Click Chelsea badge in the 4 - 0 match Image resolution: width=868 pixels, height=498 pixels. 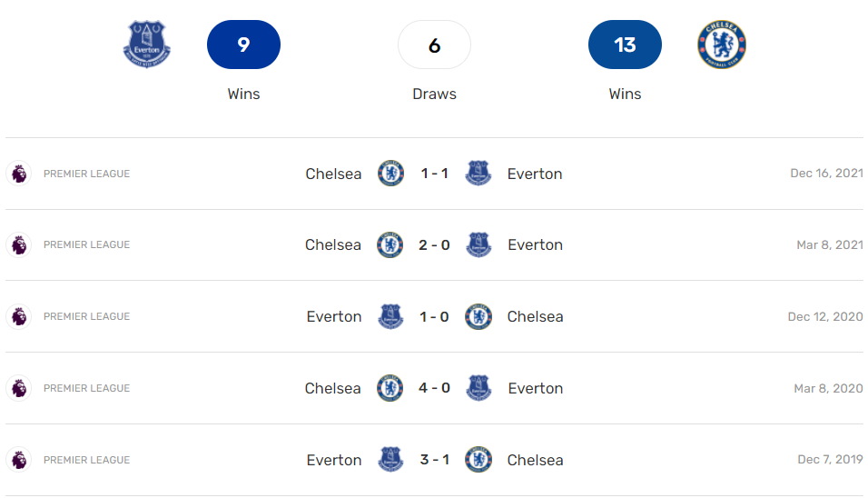tap(390, 388)
